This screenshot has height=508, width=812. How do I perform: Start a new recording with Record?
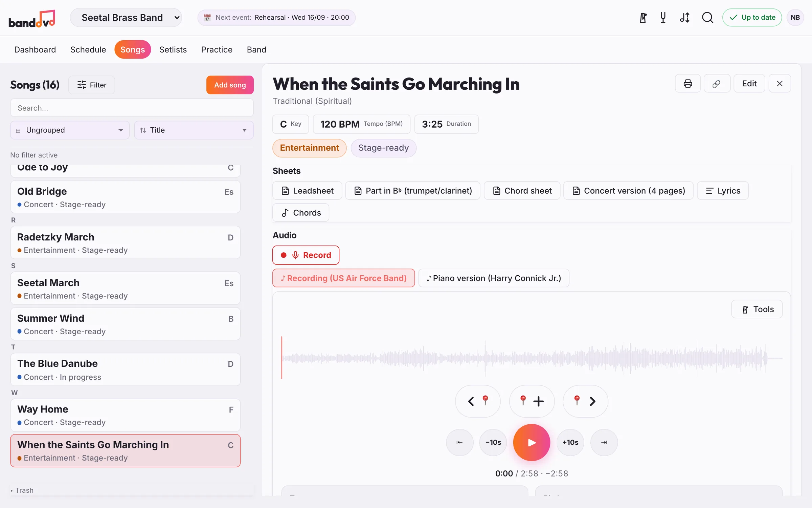click(x=306, y=255)
